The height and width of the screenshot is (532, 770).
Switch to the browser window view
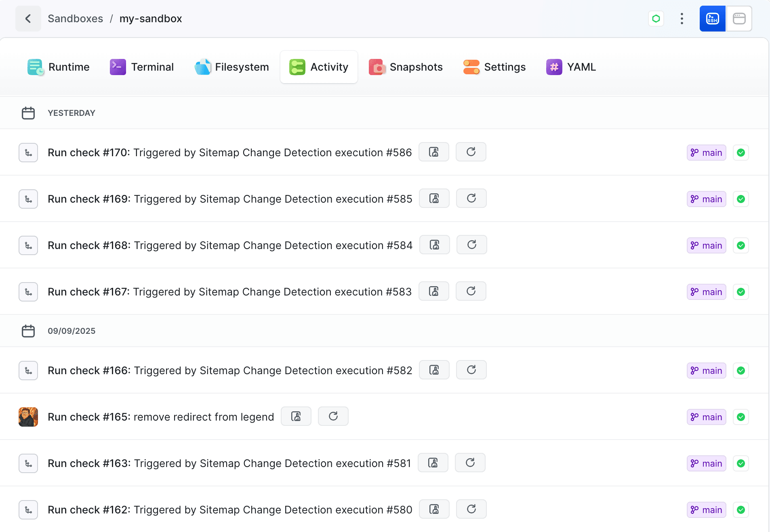click(x=739, y=19)
